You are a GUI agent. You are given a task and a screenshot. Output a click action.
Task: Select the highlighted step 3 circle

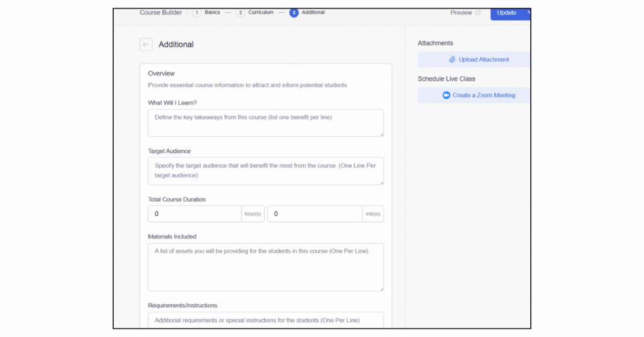tap(294, 13)
